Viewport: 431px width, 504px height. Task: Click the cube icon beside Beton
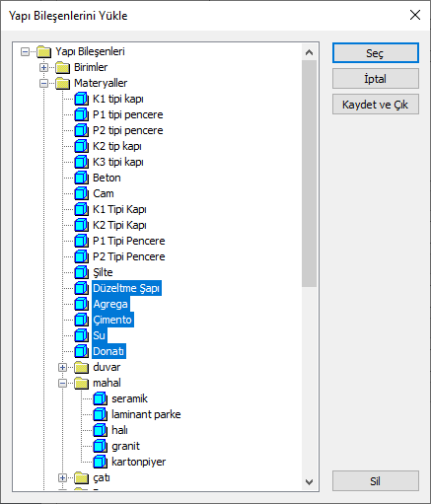coord(81,178)
